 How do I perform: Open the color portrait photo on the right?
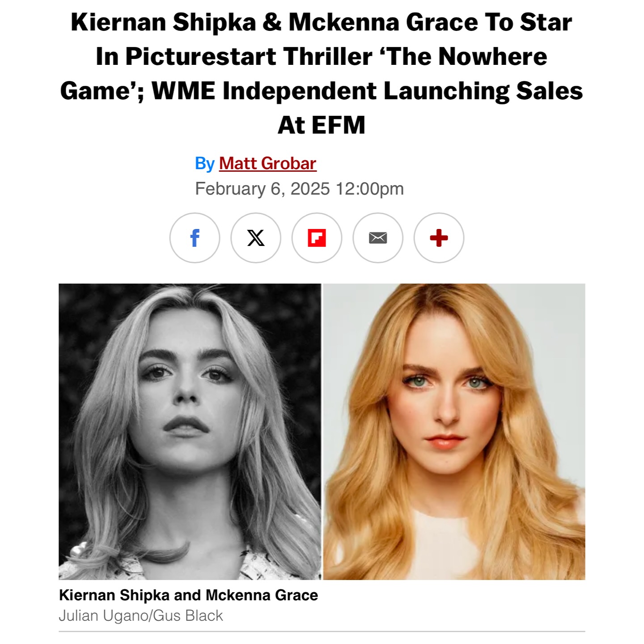pos(454,432)
